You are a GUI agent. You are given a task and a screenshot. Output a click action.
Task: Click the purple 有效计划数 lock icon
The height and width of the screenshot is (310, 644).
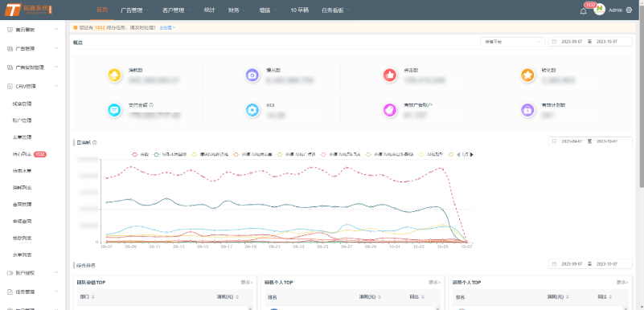tap(527, 110)
